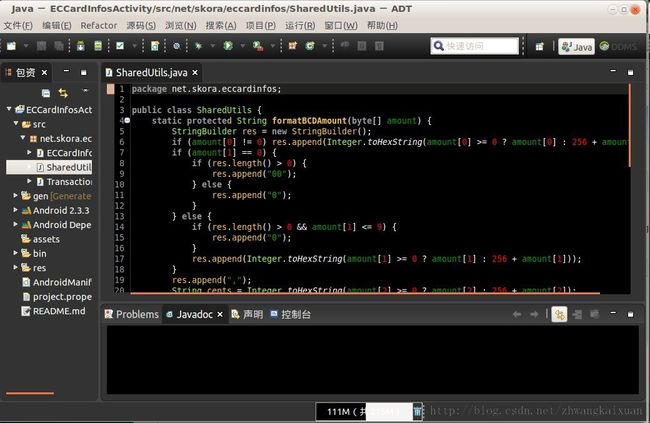Select README.md in package explorer
Image resolution: width=650 pixels, height=423 pixels.
[x=53, y=311]
